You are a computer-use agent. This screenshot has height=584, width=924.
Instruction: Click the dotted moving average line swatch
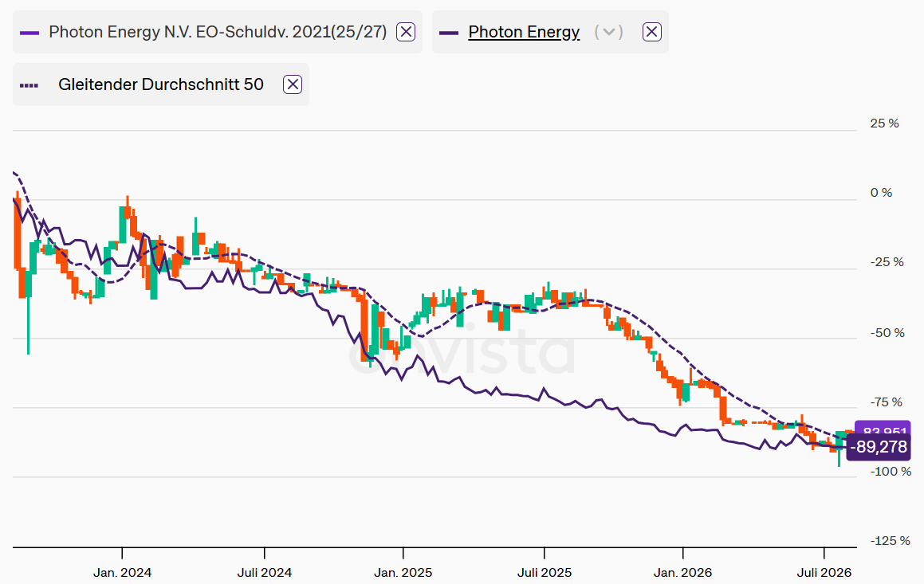tap(29, 86)
